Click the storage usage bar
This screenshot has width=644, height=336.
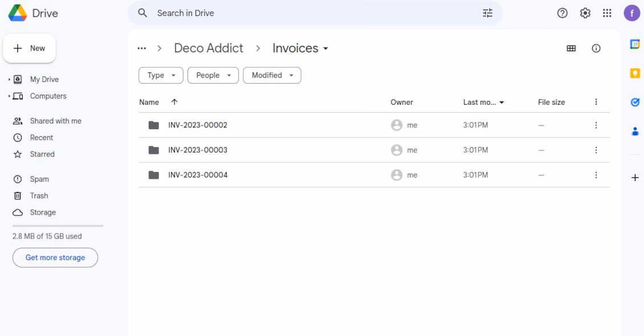click(x=58, y=226)
